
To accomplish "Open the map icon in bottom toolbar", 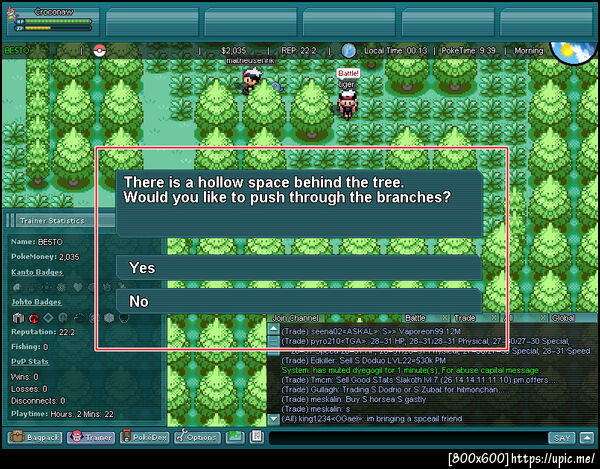I will click(235, 436).
